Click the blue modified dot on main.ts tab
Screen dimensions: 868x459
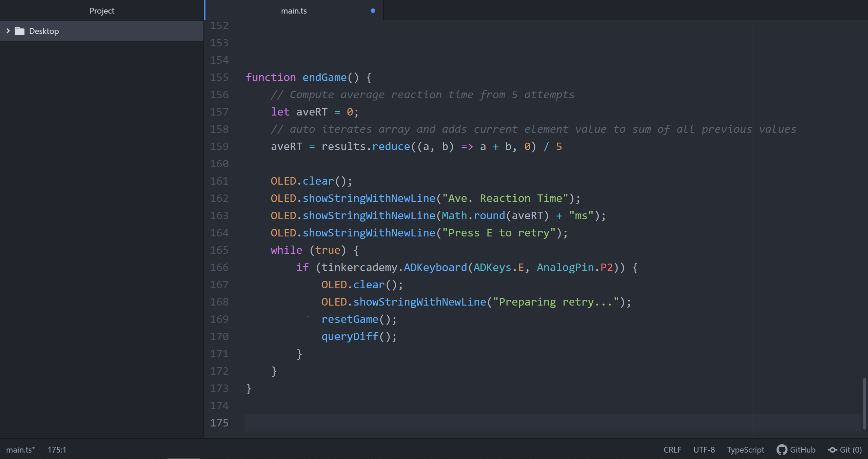click(x=373, y=11)
